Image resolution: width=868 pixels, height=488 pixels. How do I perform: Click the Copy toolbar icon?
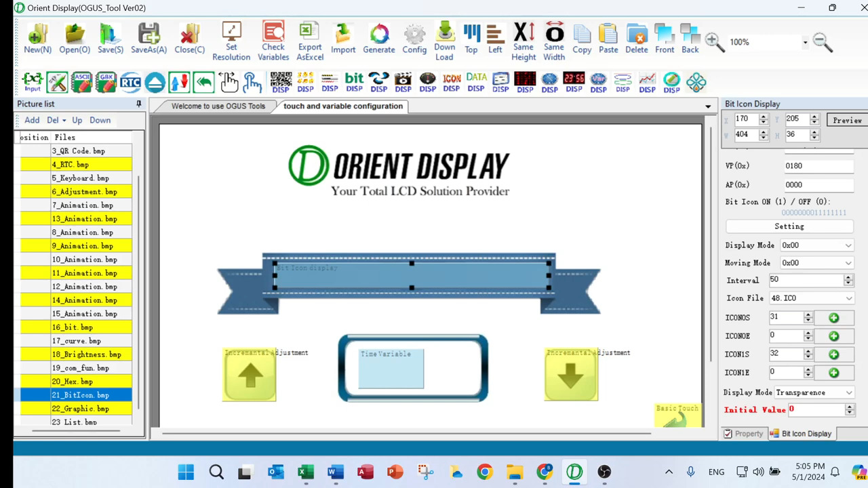[x=582, y=39]
